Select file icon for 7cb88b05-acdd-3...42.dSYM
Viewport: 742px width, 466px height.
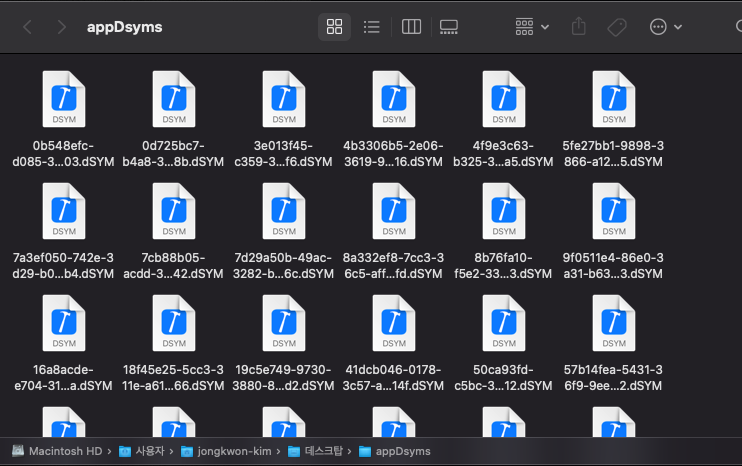[174, 211]
